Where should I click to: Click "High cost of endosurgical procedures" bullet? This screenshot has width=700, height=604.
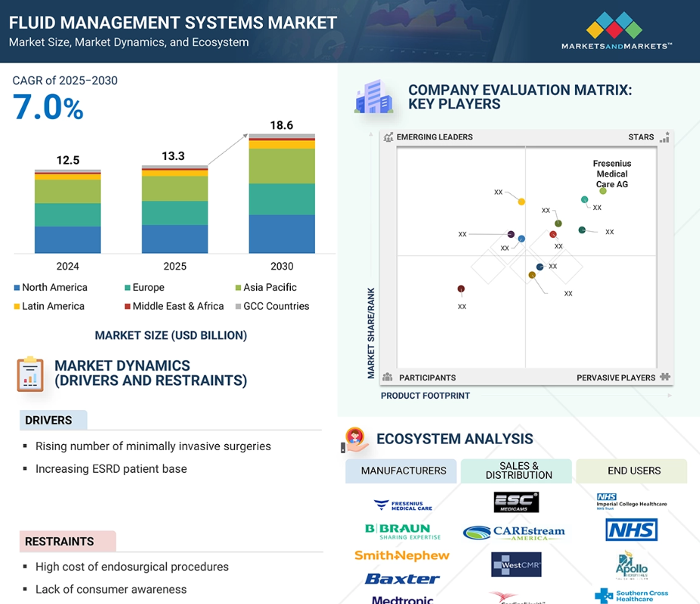point(132,567)
